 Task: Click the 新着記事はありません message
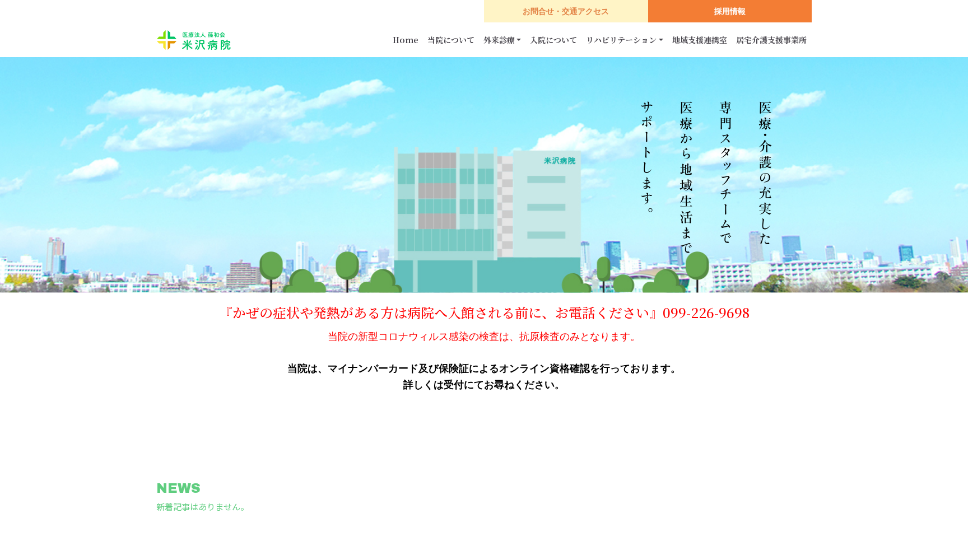[201, 507]
